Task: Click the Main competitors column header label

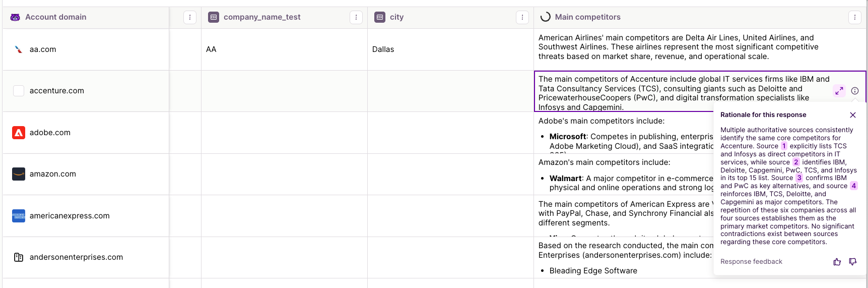Action: (x=587, y=17)
